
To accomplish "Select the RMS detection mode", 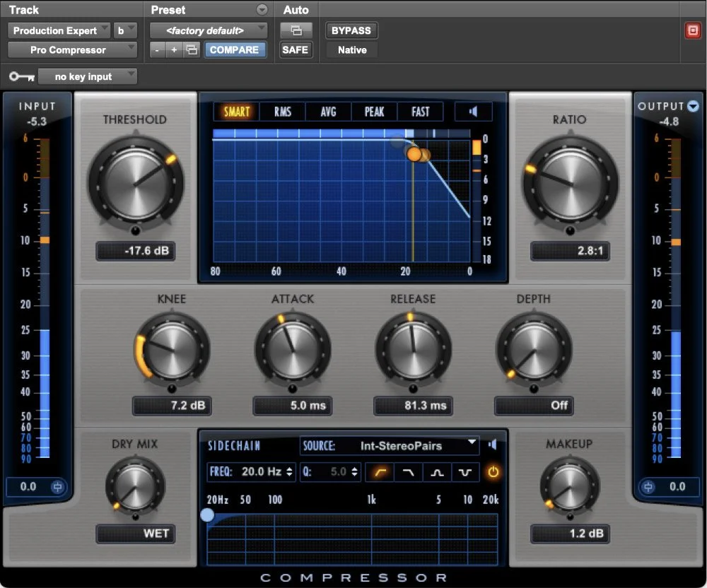I will tap(283, 111).
